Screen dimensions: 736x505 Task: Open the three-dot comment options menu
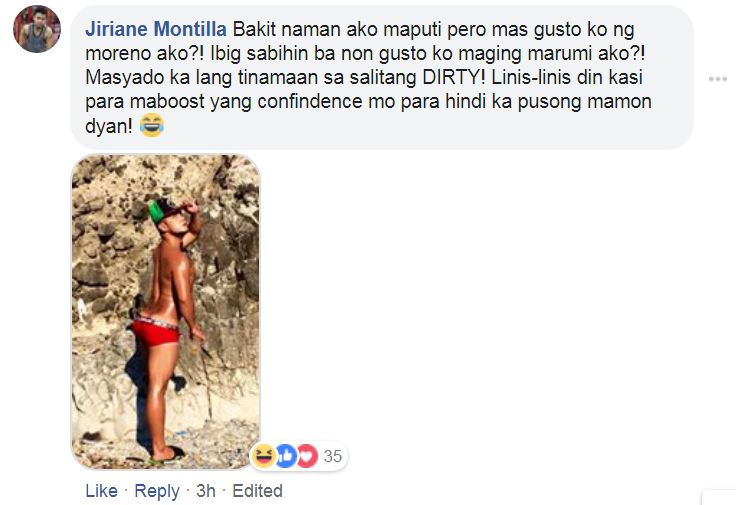(718, 79)
